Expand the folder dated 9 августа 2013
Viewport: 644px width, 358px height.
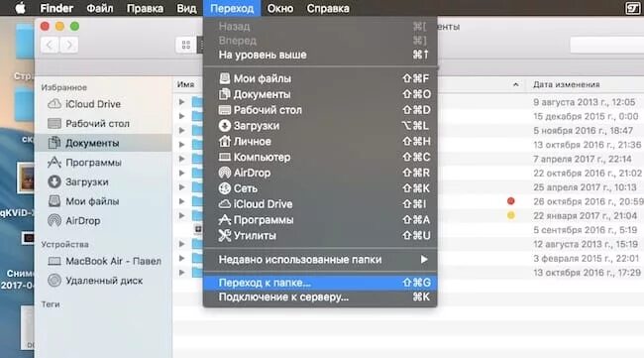[x=182, y=101]
